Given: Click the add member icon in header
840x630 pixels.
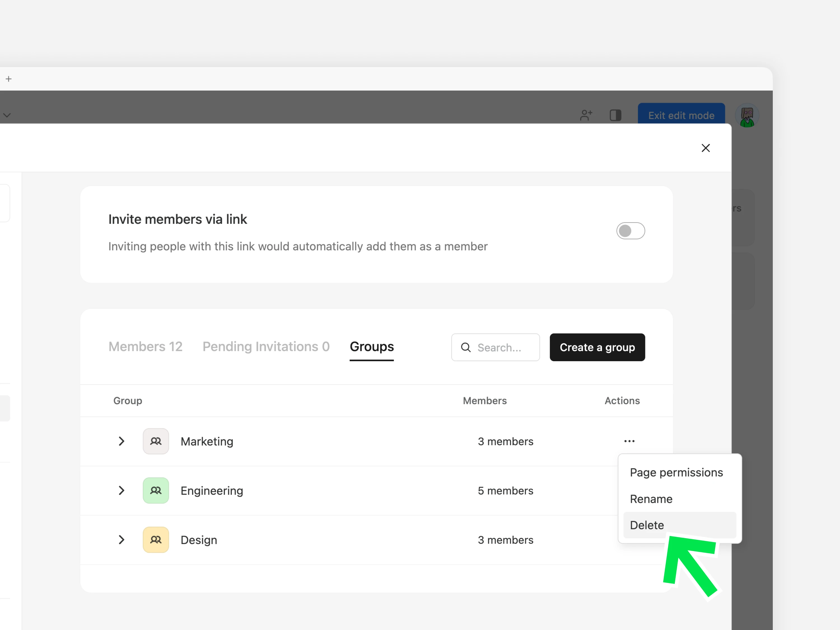Looking at the screenshot, I should pos(586,115).
